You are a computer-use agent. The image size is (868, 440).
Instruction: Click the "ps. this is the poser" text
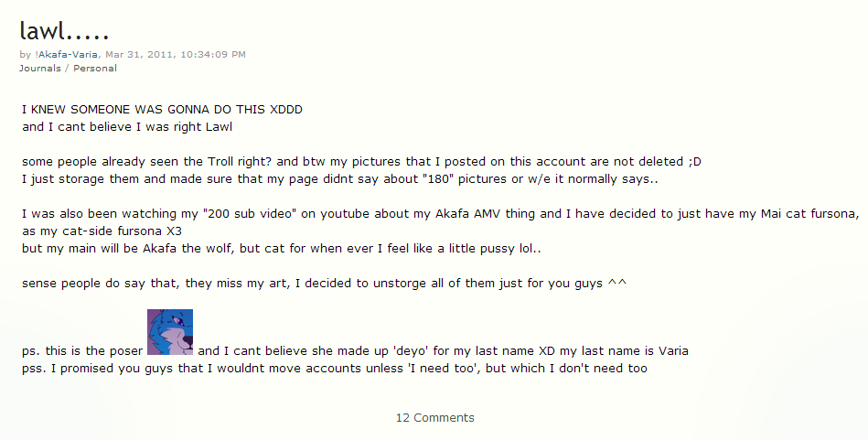pos(82,351)
